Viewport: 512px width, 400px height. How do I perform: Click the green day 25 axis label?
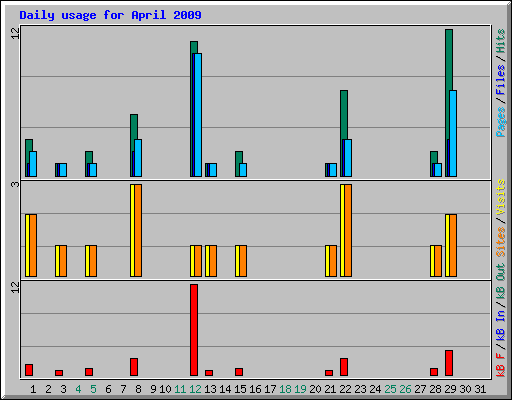click(x=390, y=389)
